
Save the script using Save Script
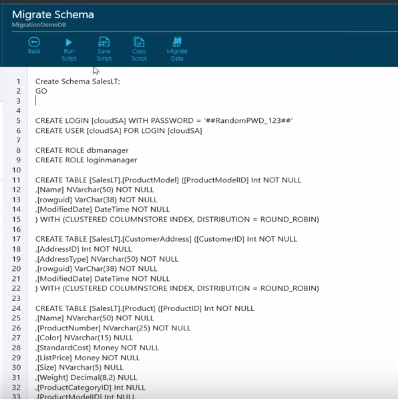point(104,49)
